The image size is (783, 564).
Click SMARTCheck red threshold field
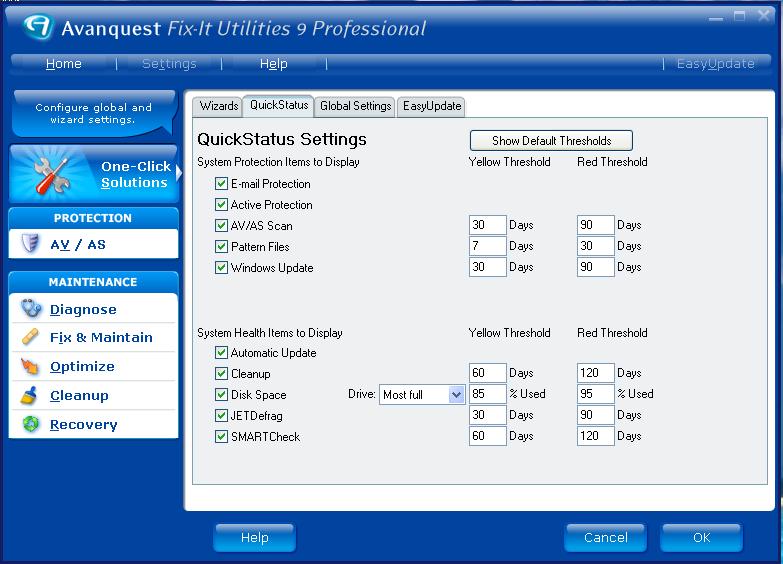pyautogui.click(x=595, y=436)
